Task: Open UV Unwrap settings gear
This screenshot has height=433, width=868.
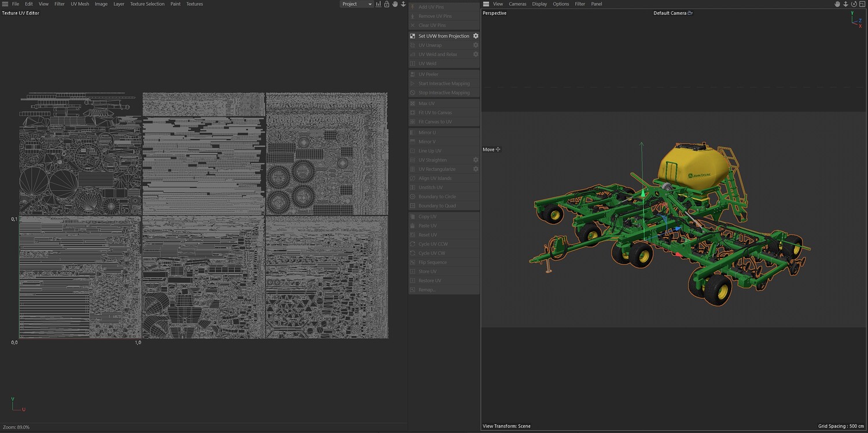Action: pyautogui.click(x=476, y=45)
